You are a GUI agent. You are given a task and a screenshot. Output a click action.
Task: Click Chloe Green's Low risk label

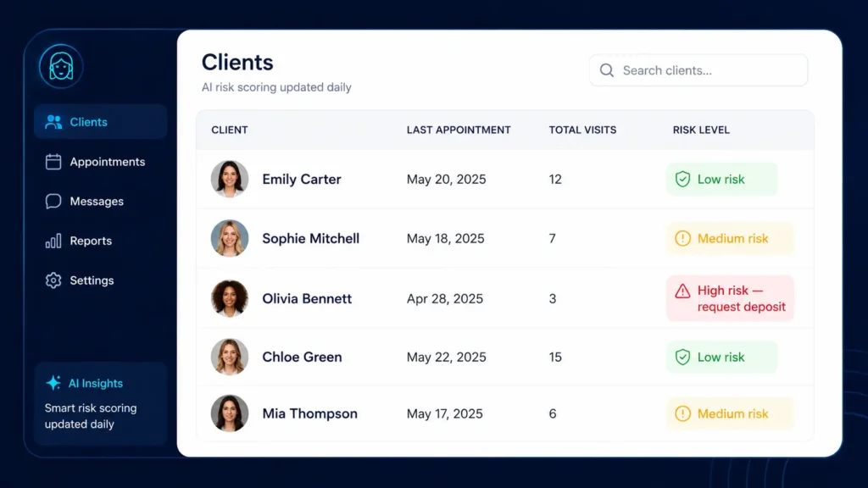[x=721, y=357]
